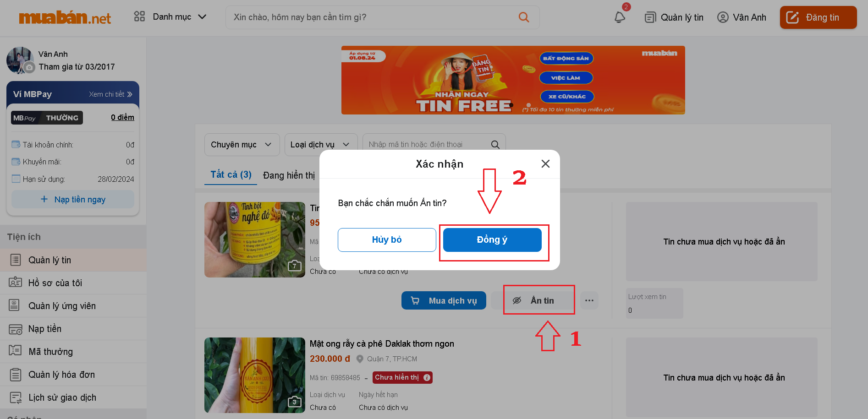Image resolution: width=868 pixels, height=419 pixels.
Task: Expand the Loại dịch vụ dropdown
Action: point(321,145)
